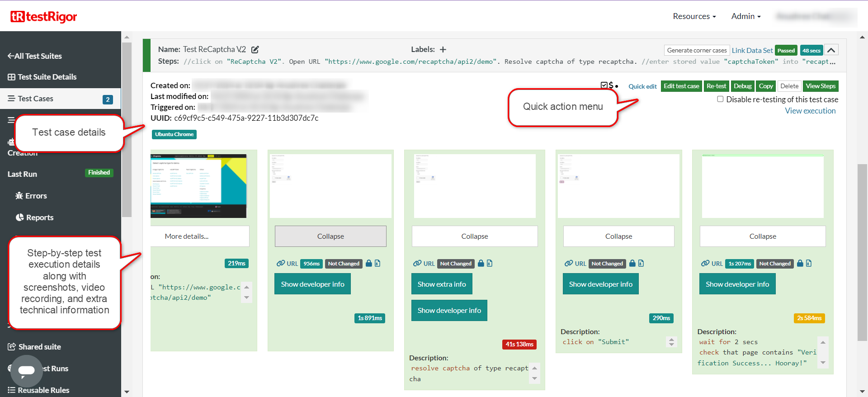The width and height of the screenshot is (868, 397).
Task: Click the testRigor logo
Action: pyautogui.click(x=44, y=17)
